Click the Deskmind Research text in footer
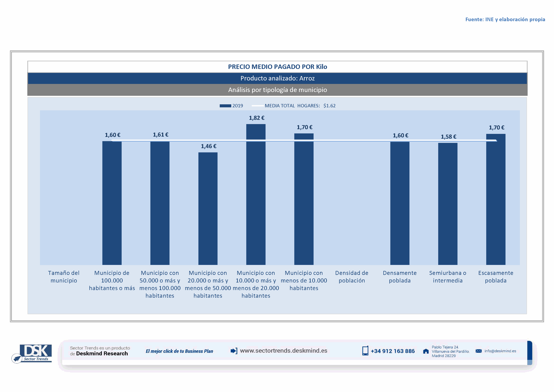Viewport: 554px width, 392px height. coord(102,354)
